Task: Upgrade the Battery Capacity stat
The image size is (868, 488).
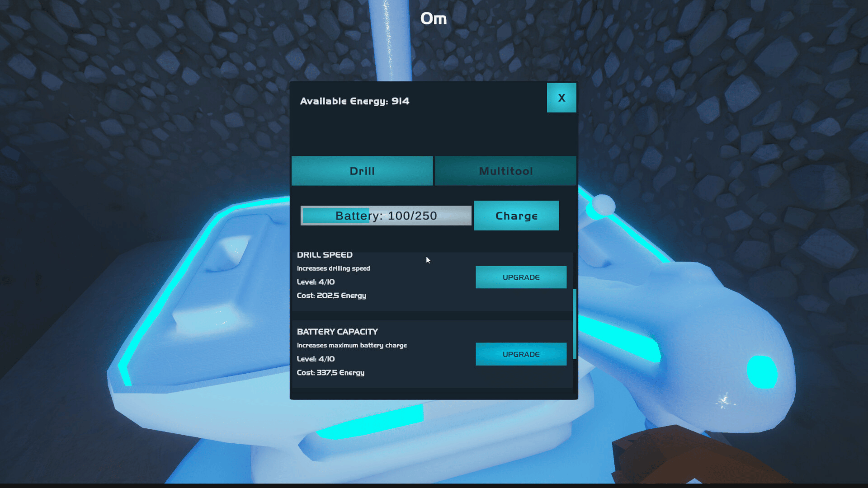Action: pos(521,354)
